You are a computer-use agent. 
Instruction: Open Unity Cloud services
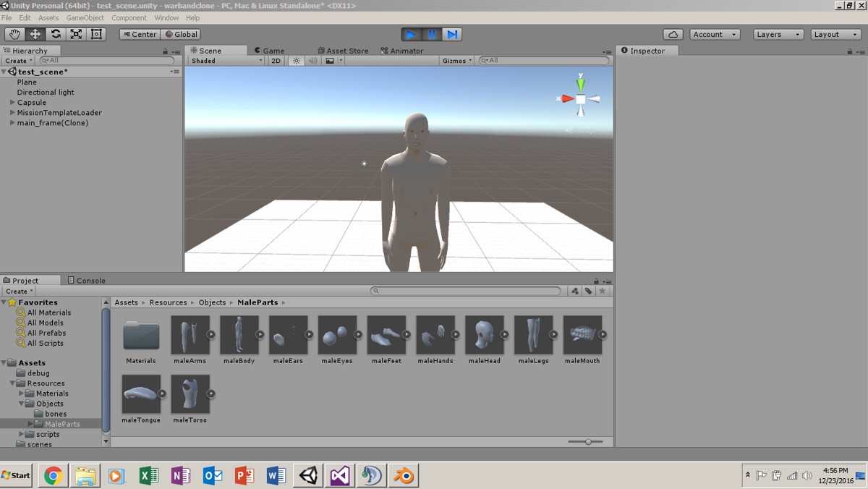click(x=673, y=34)
